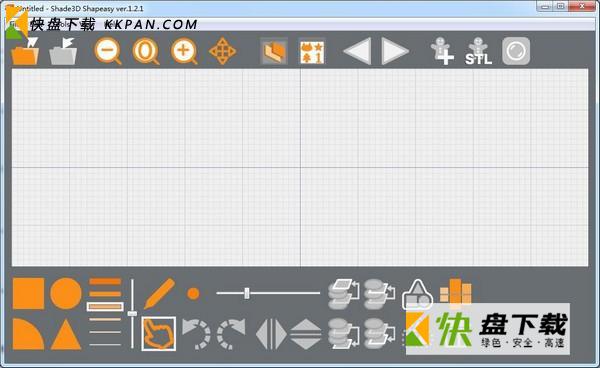The width and height of the screenshot is (600, 368).
Task: Choose the fifth line width option
Action: tap(105, 332)
